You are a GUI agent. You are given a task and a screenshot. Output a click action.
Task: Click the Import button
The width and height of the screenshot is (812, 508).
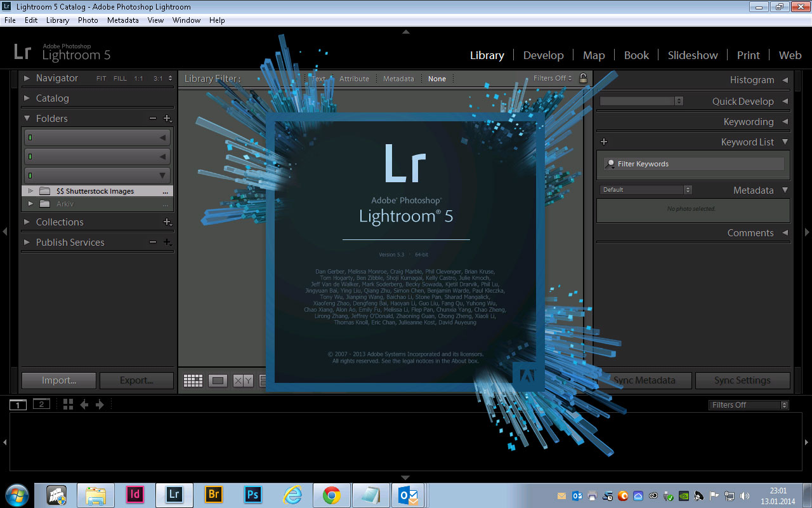pyautogui.click(x=59, y=380)
